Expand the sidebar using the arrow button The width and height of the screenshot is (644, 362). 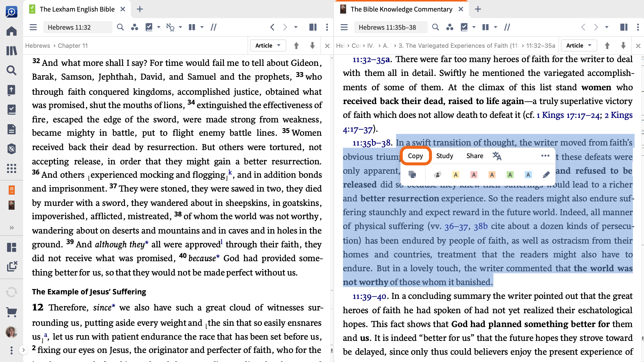23,350
